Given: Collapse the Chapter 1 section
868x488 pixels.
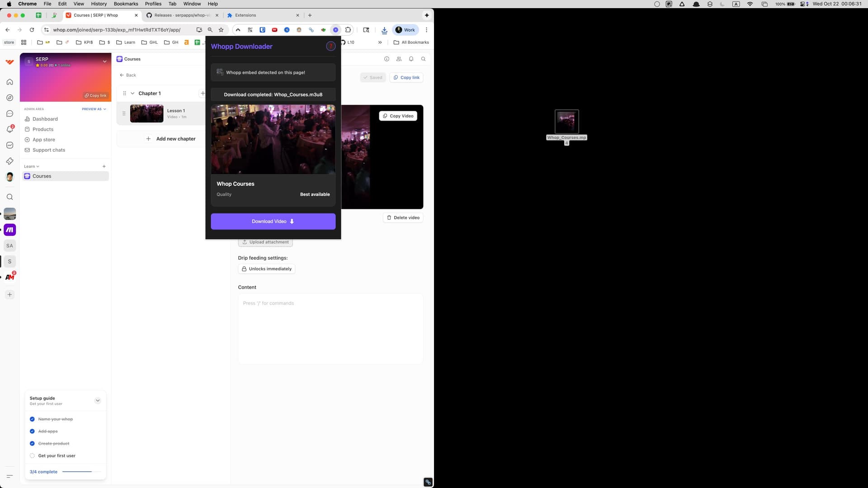Looking at the screenshot, I should [133, 93].
